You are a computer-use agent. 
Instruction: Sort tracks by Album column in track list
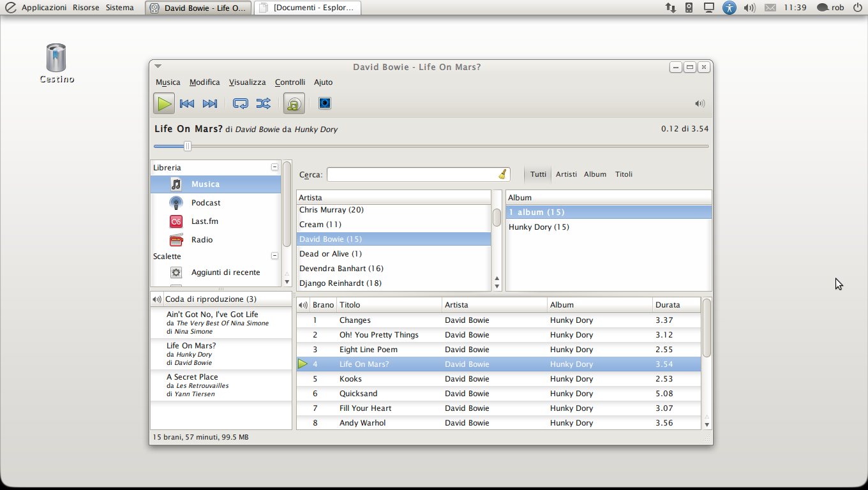600,305
